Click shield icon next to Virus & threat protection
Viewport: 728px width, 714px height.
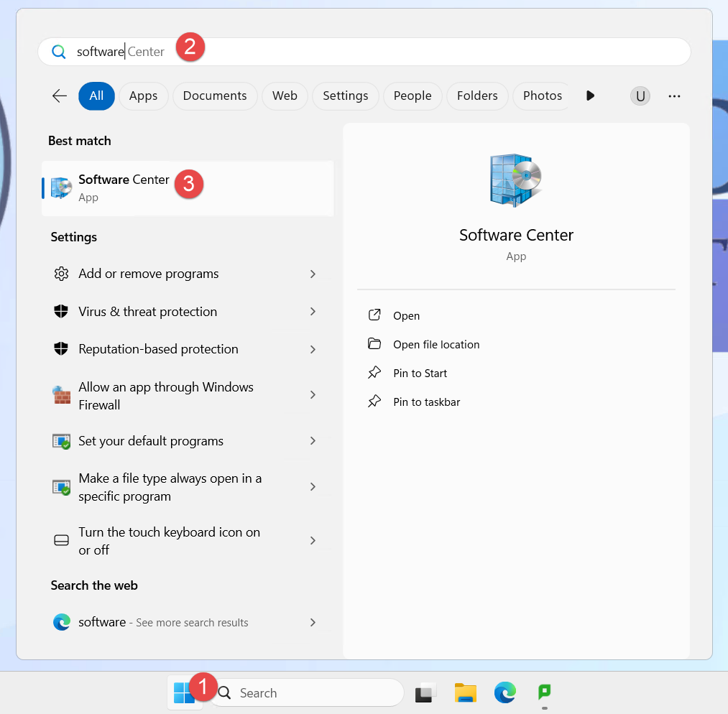61,311
